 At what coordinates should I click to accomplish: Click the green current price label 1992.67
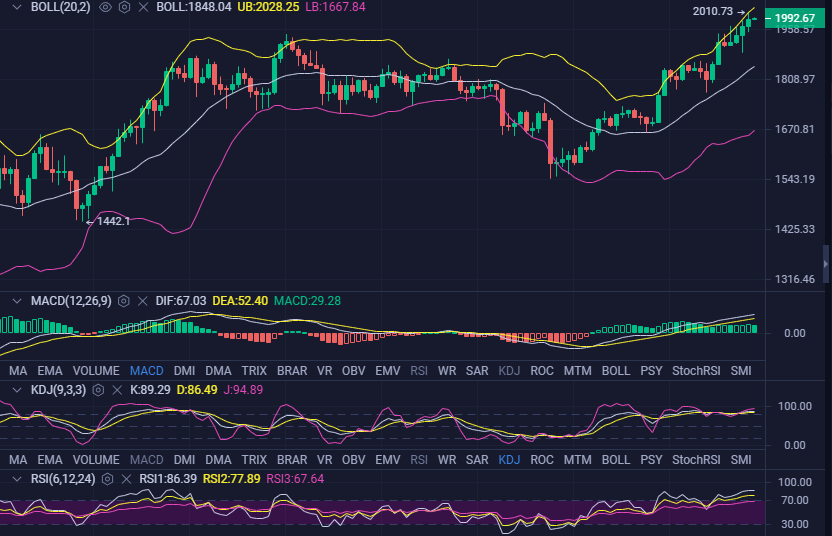point(796,18)
